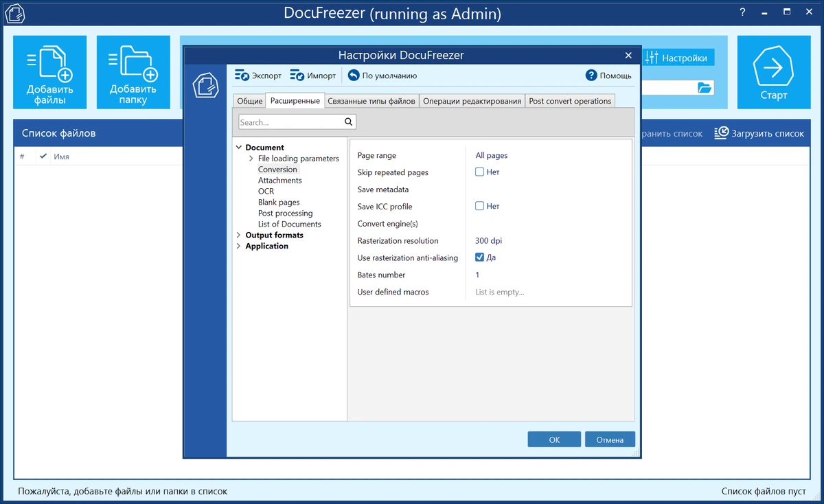Open Rasterization resolution 300 dpi value
The height and width of the screenshot is (504, 824).
coord(489,241)
